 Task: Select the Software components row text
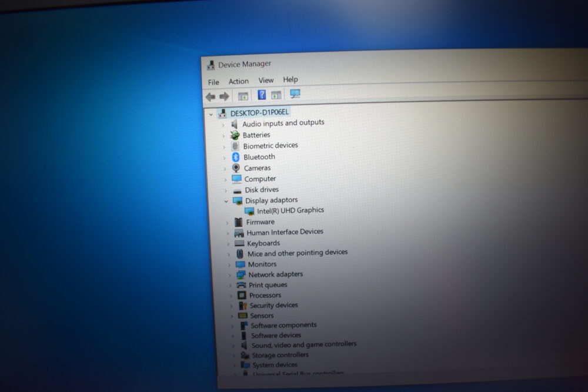[x=283, y=325]
